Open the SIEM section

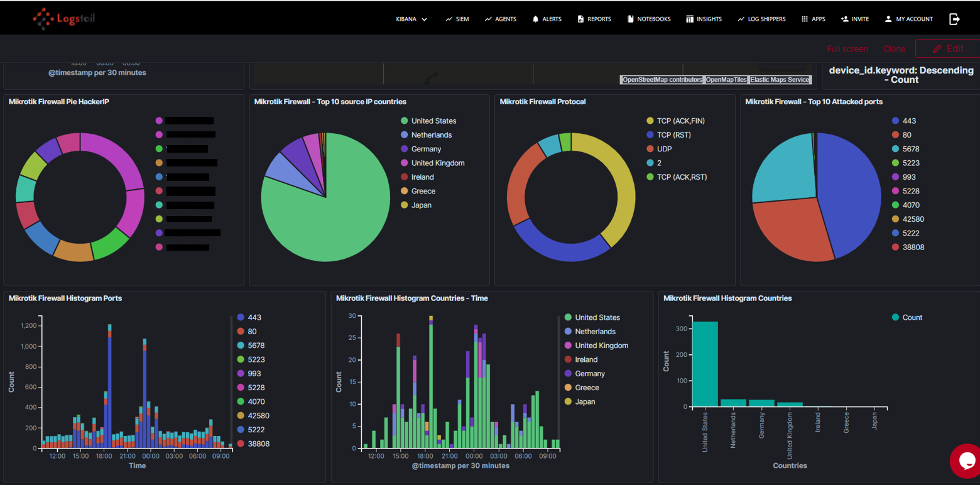(457, 19)
